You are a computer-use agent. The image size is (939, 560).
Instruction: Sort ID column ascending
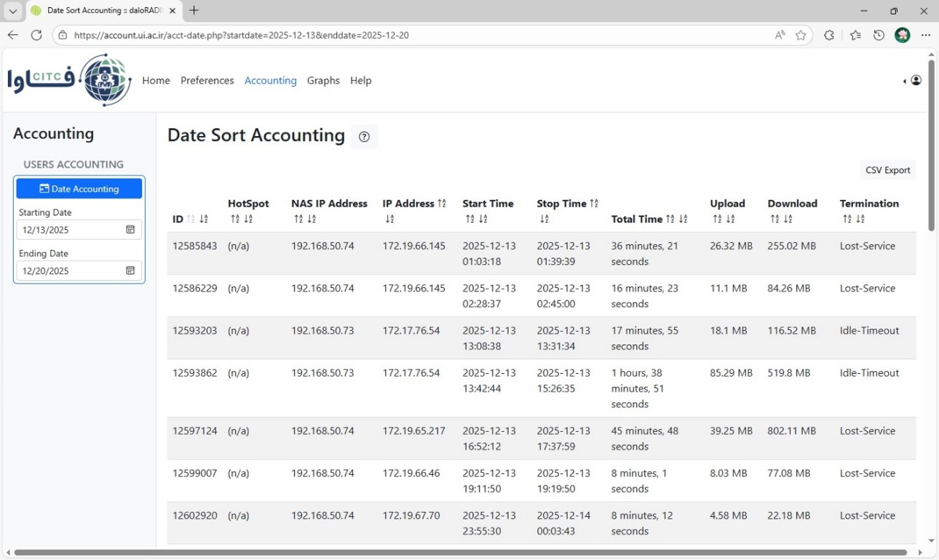pos(191,219)
